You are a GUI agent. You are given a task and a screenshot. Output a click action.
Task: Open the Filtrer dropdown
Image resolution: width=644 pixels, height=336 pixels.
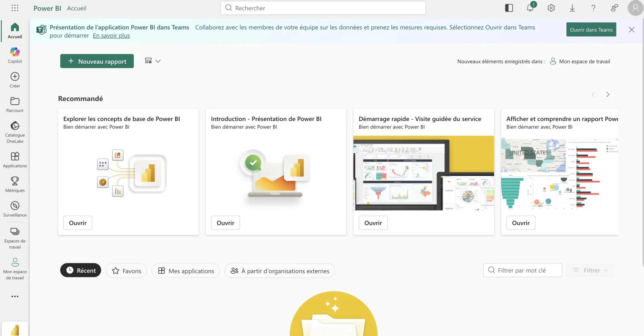tap(590, 270)
